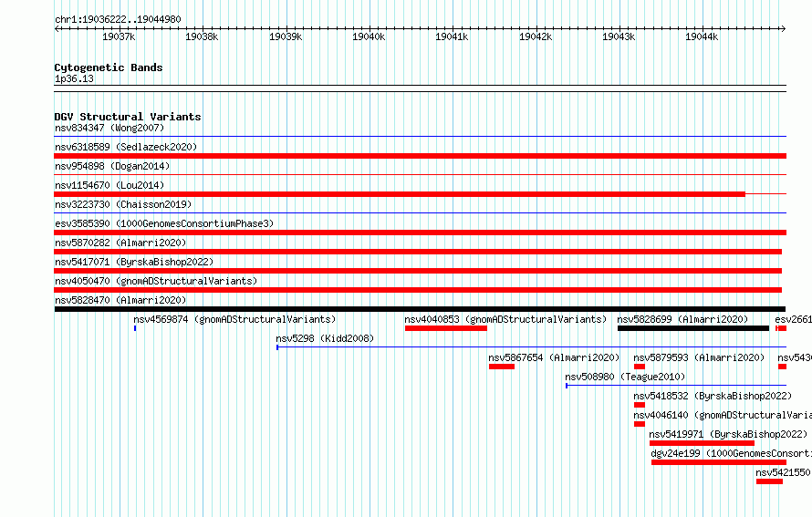Click nsv508980 (Teague2010) variant label
The image size is (812, 517).
(625, 377)
